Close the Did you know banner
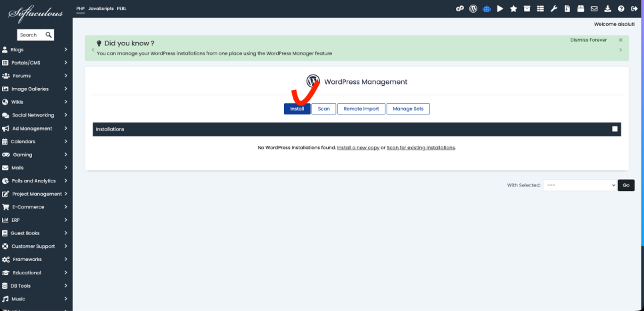644x311 pixels. tap(621, 40)
